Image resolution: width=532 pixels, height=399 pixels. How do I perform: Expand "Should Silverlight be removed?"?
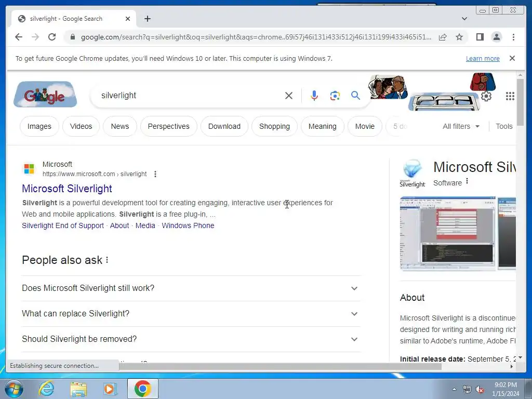pyautogui.click(x=191, y=339)
